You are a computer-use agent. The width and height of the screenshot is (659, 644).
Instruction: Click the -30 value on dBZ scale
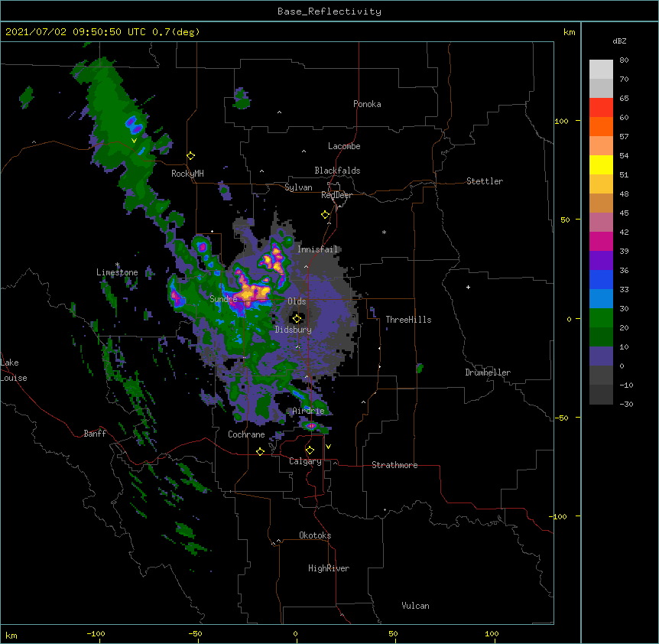[x=626, y=404]
